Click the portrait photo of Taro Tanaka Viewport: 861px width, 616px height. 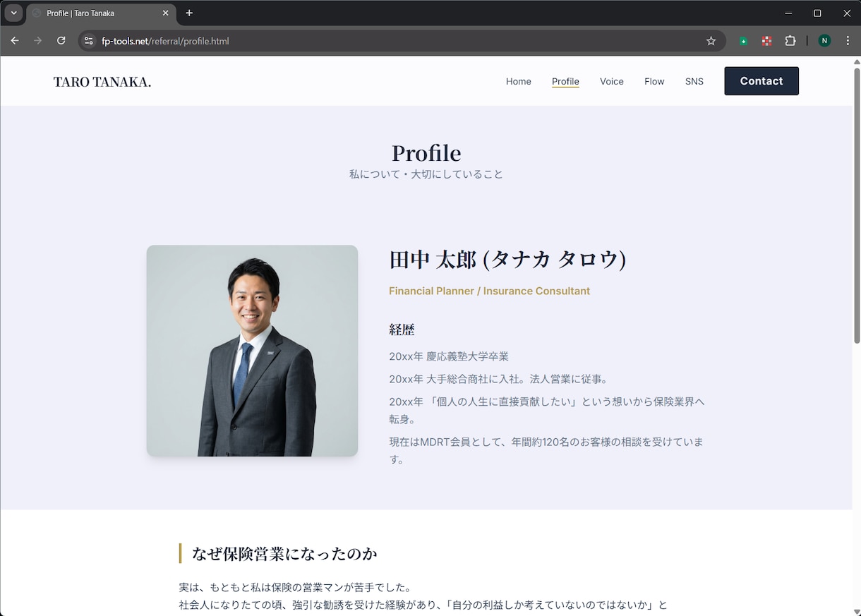coord(252,351)
